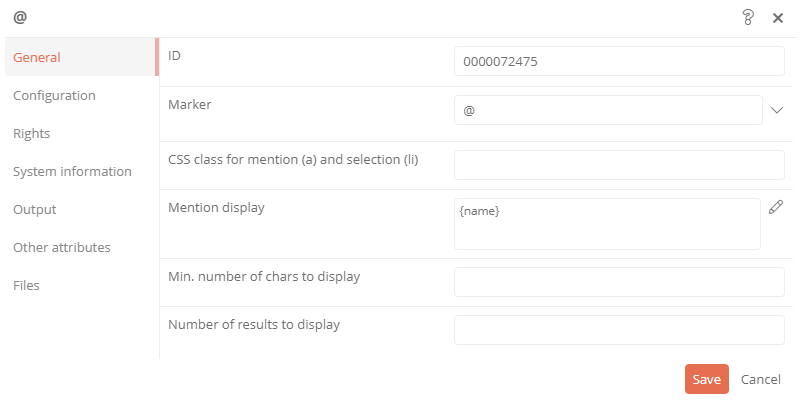Image resolution: width=802 pixels, height=402 pixels.
Task: Focus the Min. number of chars field
Action: 619,282
